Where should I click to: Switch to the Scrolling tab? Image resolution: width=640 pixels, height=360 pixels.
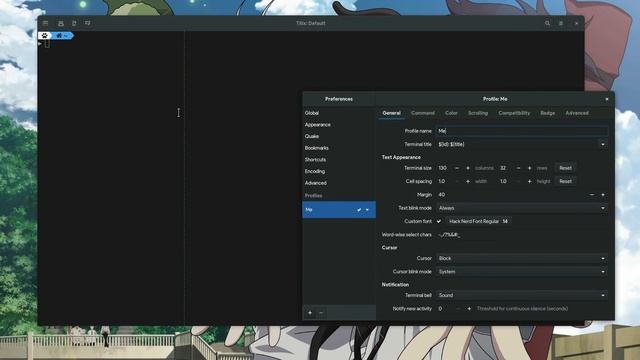[x=478, y=113]
